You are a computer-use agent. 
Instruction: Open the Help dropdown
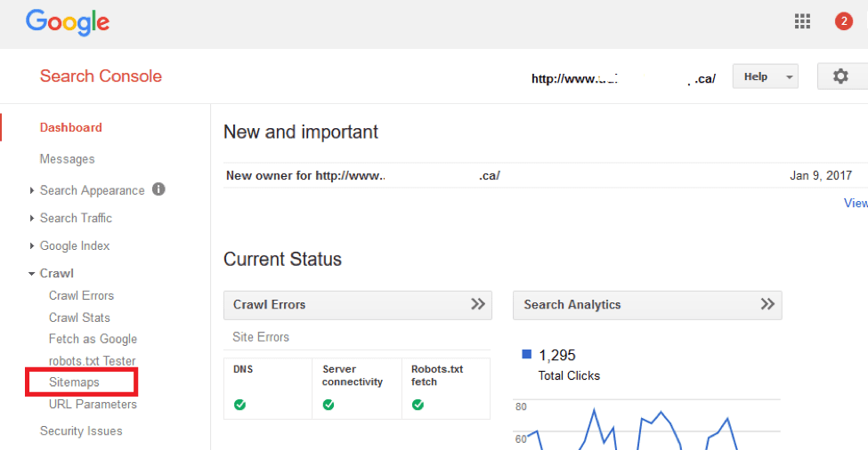pos(765,76)
